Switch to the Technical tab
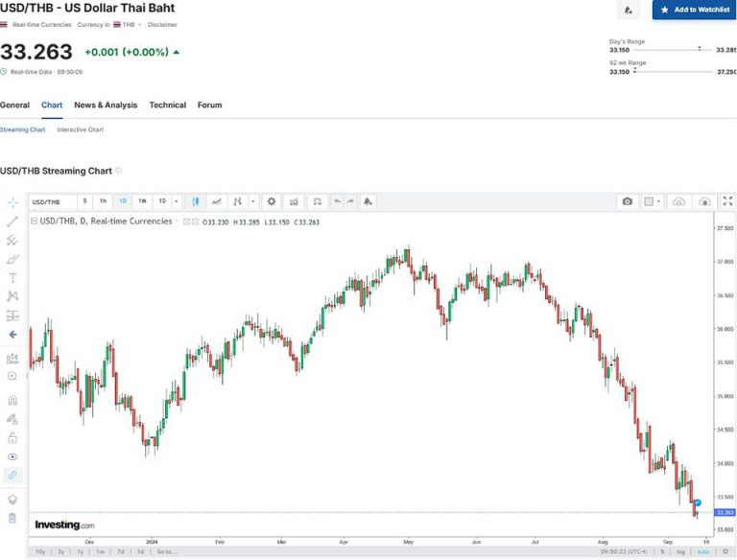Viewport: 737px width, 560px height. tap(168, 105)
